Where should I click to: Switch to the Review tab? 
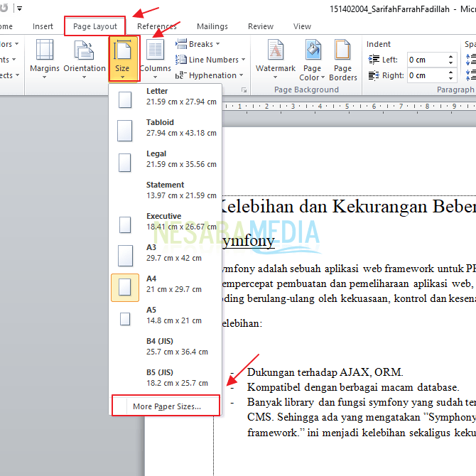point(261,26)
